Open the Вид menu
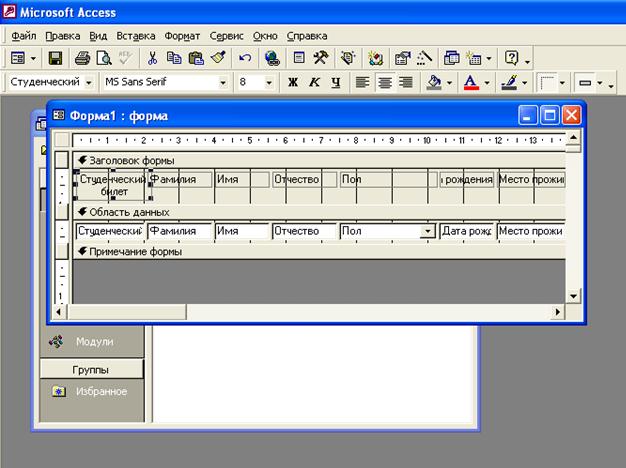This screenshot has height=468, width=626. coord(98,36)
